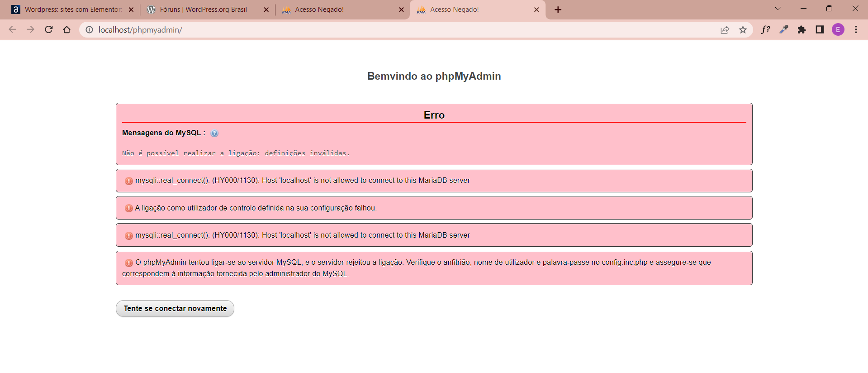Reload the phpMyAdmin page
This screenshot has height=373, width=868.
pyautogui.click(x=49, y=30)
